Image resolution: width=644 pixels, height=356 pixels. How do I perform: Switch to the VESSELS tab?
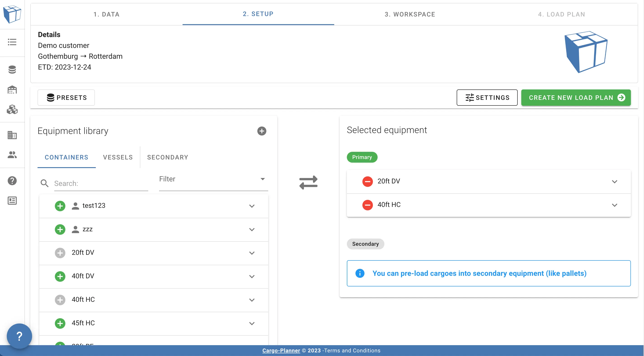pyautogui.click(x=118, y=157)
